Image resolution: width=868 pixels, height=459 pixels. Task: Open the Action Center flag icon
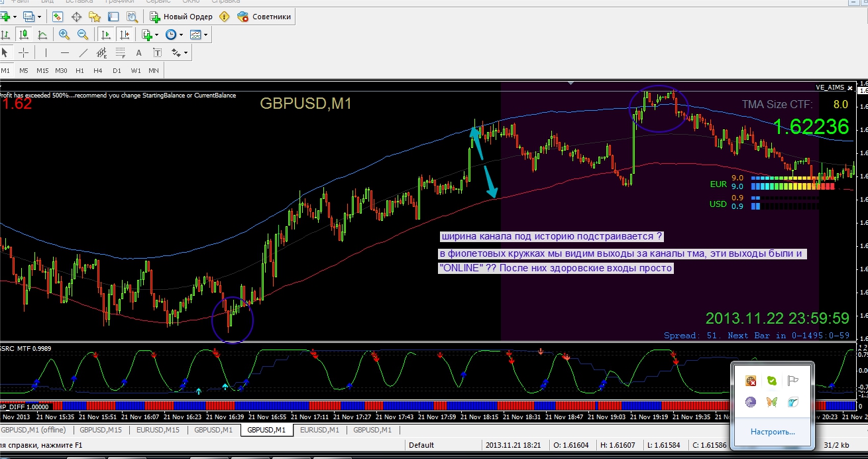[793, 381]
